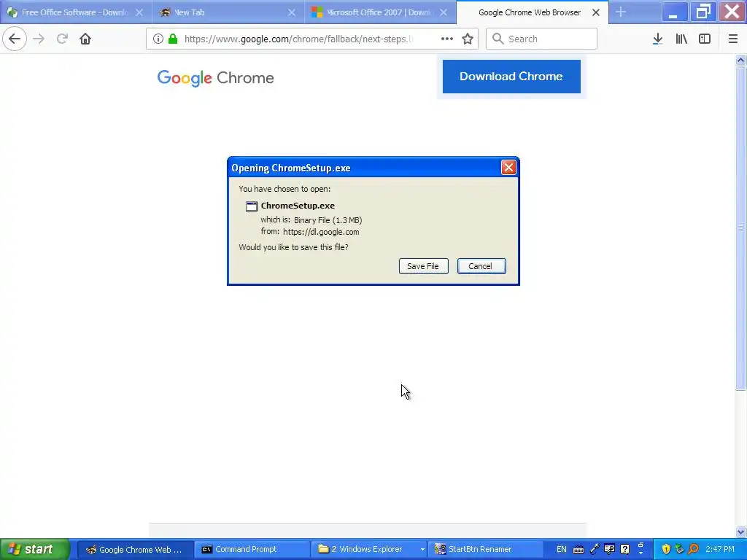This screenshot has height=560, width=747.
Task: Open the Windows start menu
Action: [34, 549]
